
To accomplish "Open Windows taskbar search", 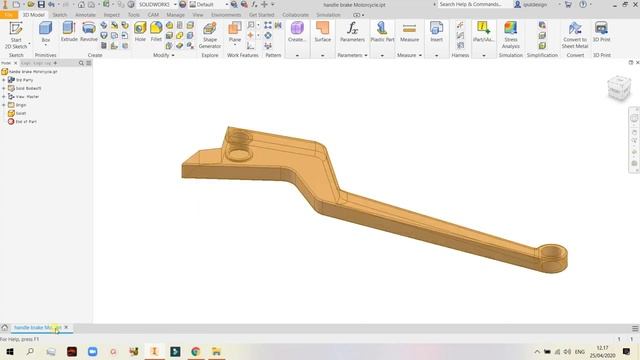I will (x=30, y=351).
